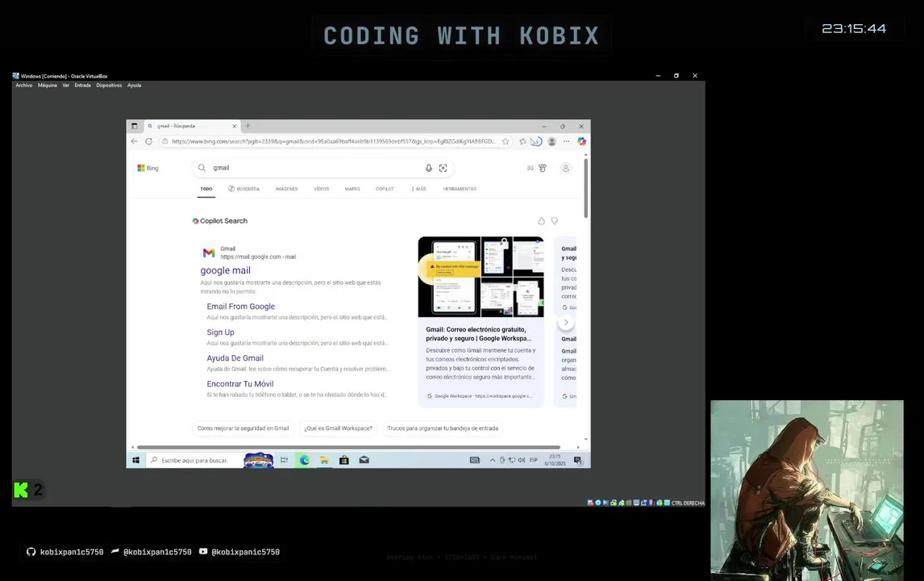Start voice search with microphone icon
Image resolution: width=924 pixels, height=581 pixels.
428,168
